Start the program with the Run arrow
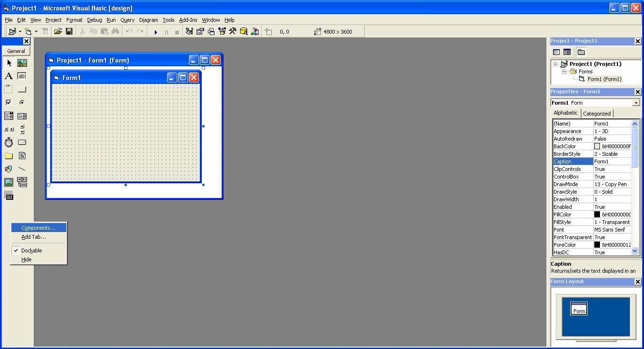This screenshot has height=349, width=644. (x=155, y=32)
